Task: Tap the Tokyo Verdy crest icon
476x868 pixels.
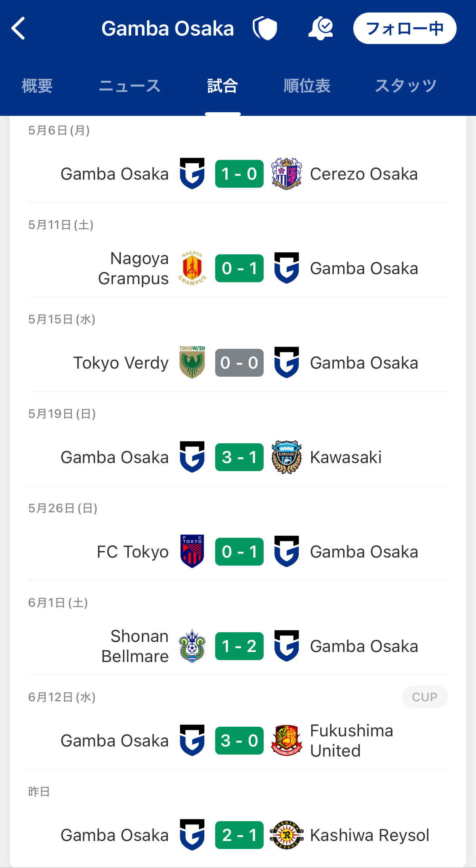Action: [192, 363]
